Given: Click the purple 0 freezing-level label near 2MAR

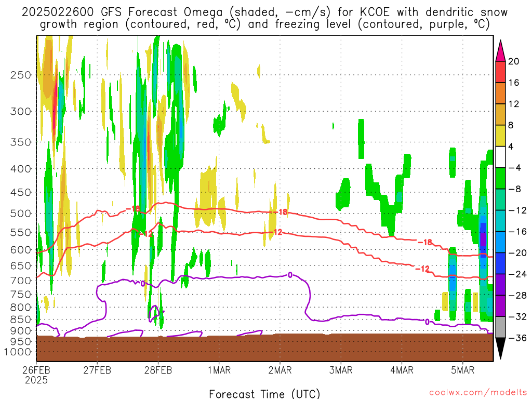Looking at the screenshot, I should [x=290, y=275].
